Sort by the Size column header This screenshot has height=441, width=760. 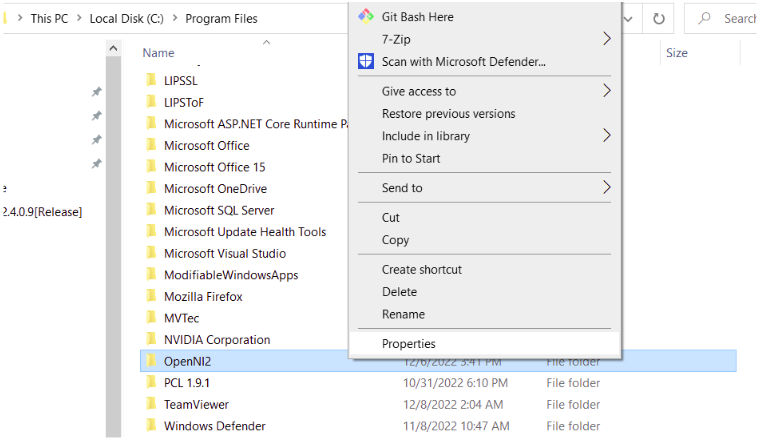(677, 53)
